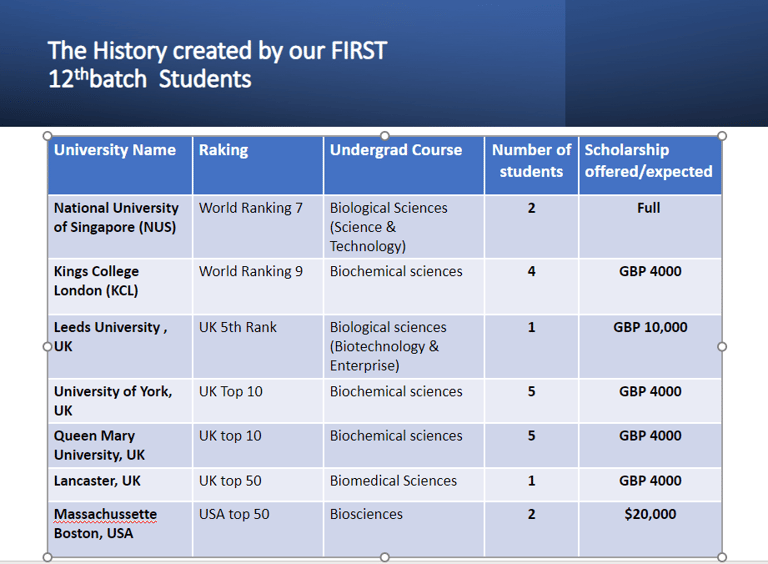Select the 'Undergrad Course' header cell

click(404, 165)
